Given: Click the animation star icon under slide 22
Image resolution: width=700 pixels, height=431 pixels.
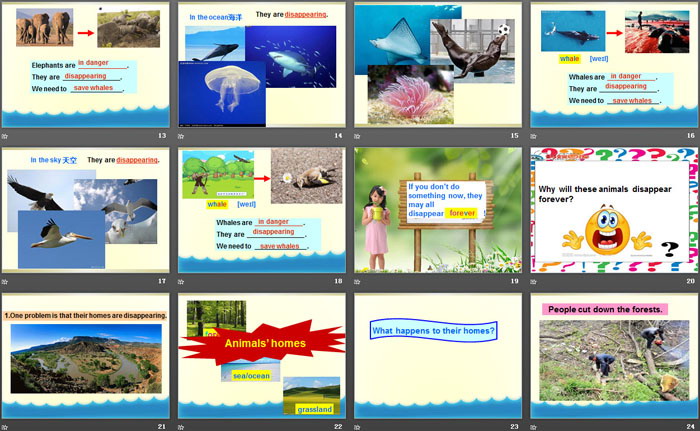Looking at the screenshot, I should pyautogui.click(x=182, y=426).
